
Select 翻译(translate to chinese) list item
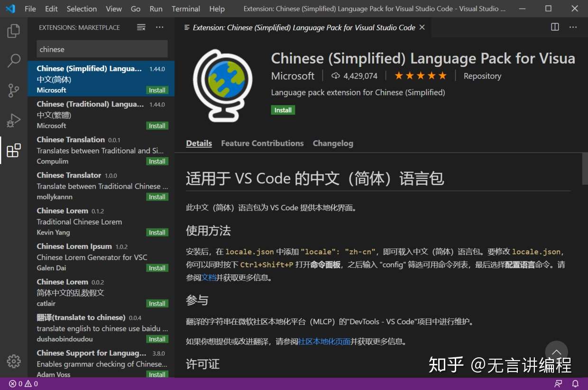click(x=101, y=328)
